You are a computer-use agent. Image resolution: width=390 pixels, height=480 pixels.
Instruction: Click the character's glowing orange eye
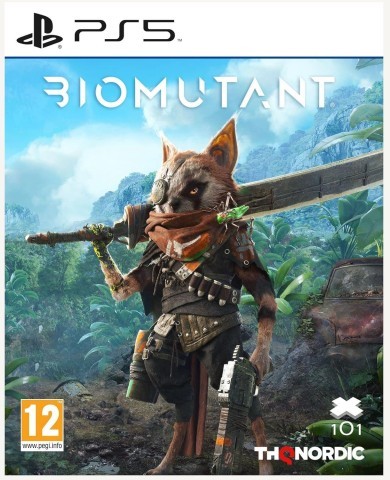(x=194, y=191)
